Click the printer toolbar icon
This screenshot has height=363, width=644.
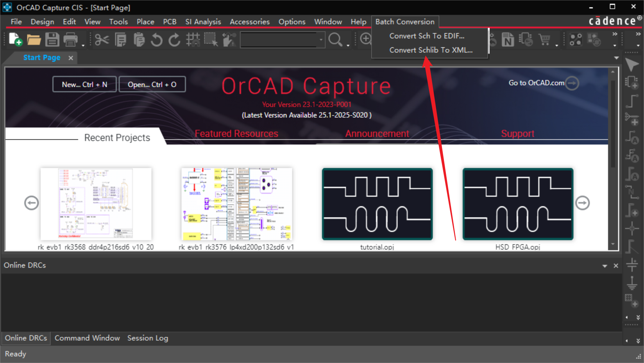coord(70,40)
